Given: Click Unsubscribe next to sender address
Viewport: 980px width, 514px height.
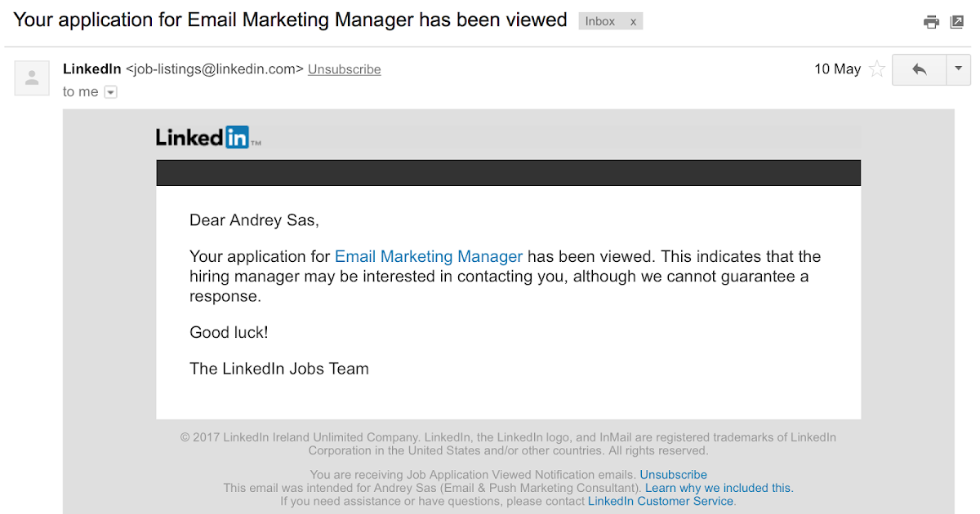Looking at the screenshot, I should pos(344,70).
